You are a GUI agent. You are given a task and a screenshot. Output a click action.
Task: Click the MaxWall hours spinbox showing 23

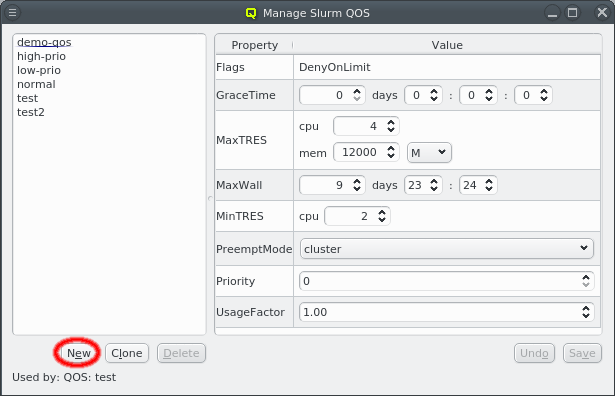[x=423, y=185]
